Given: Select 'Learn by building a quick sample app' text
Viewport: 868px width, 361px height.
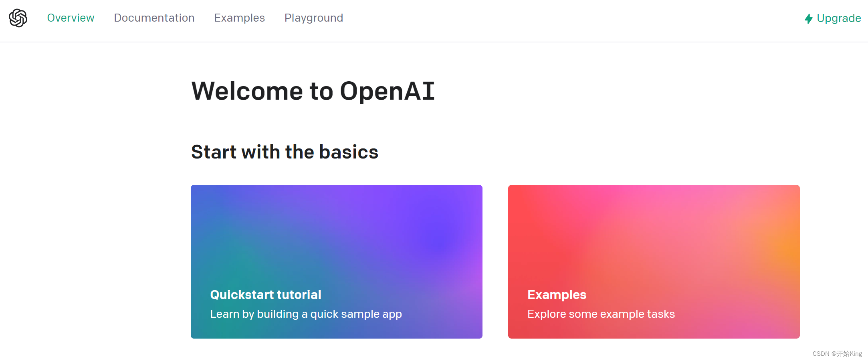Looking at the screenshot, I should [x=306, y=314].
